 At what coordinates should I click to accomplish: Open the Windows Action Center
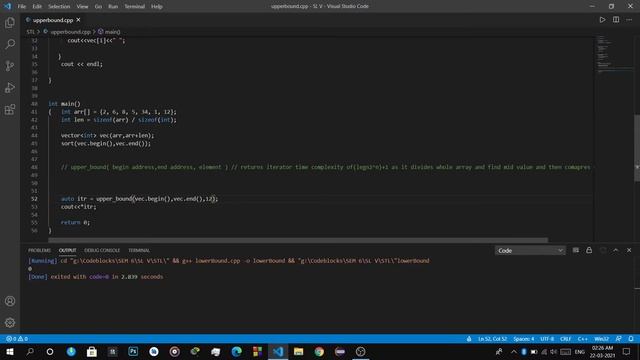(627, 351)
